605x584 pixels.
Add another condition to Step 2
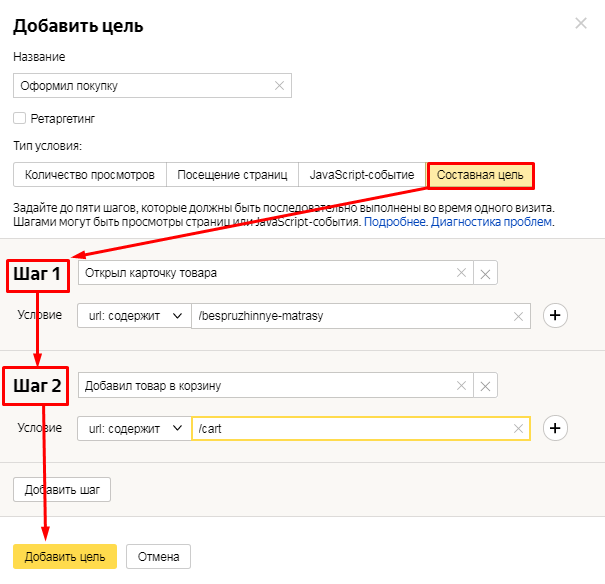pos(555,429)
